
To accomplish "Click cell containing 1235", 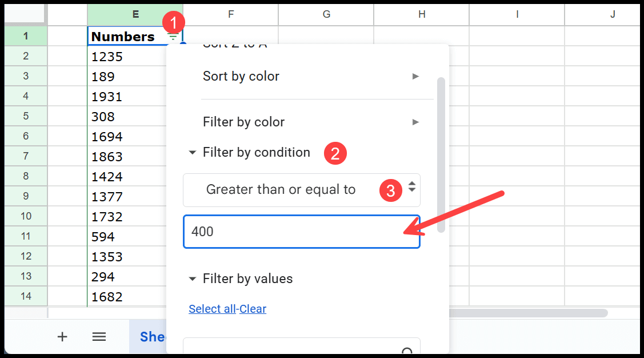I will (126, 57).
